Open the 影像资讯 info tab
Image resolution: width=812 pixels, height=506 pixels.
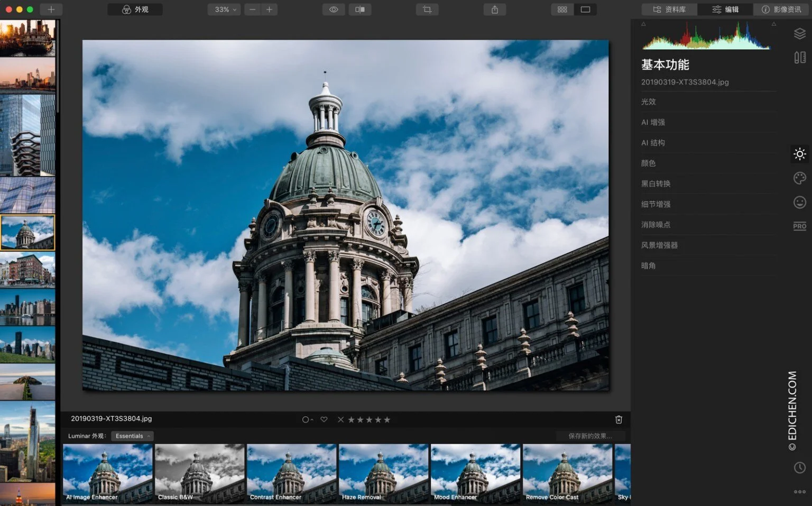pyautogui.click(x=781, y=10)
